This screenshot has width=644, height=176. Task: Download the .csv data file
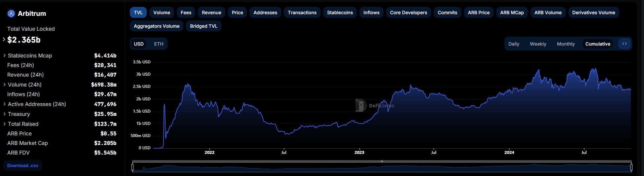pyautogui.click(x=23, y=165)
